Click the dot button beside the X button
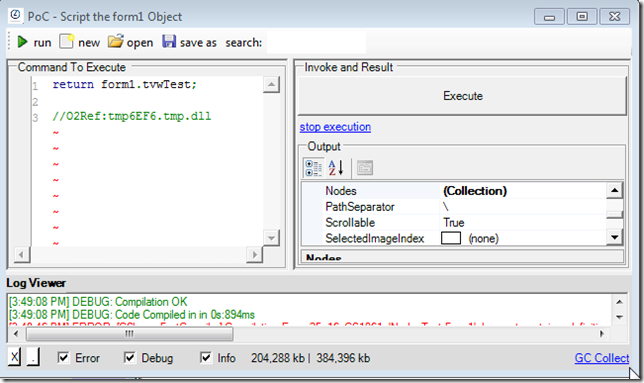644x383 pixels. pyautogui.click(x=33, y=357)
